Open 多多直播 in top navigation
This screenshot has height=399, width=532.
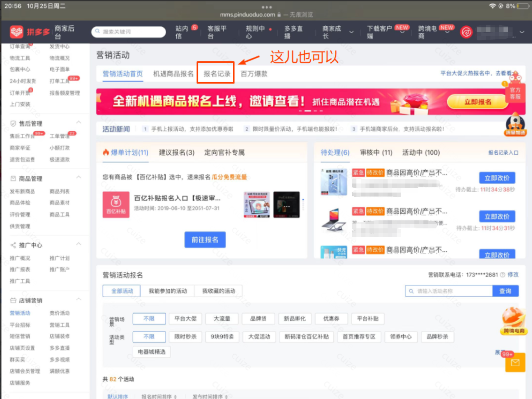(x=294, y=32)
